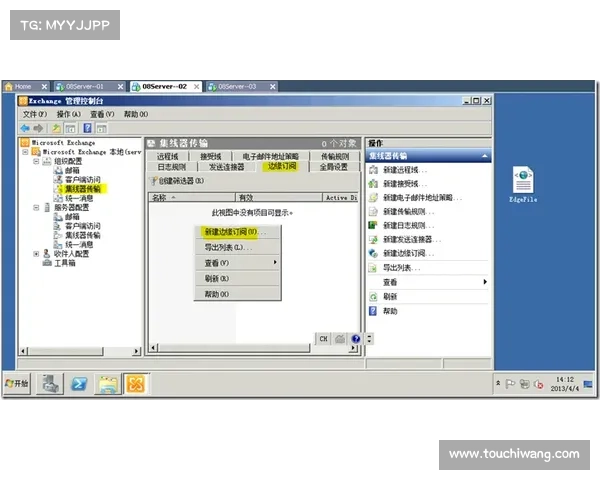
Task: Show hidden system tray icons
Action: (x=498, y=382)
